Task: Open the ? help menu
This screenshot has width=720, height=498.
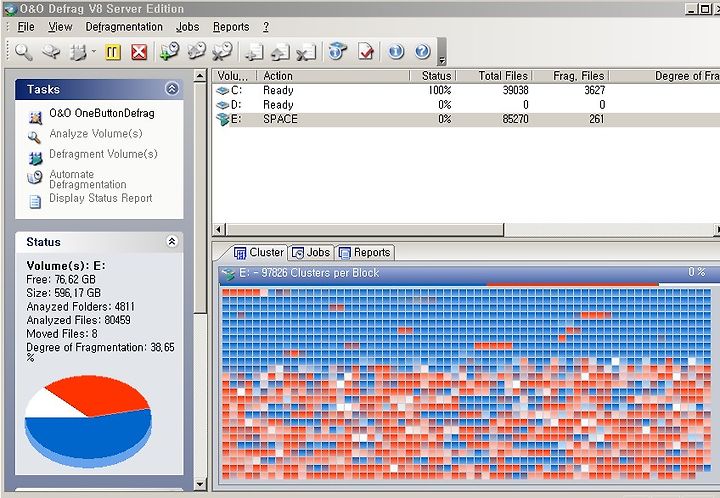Action: click(266, 27)
